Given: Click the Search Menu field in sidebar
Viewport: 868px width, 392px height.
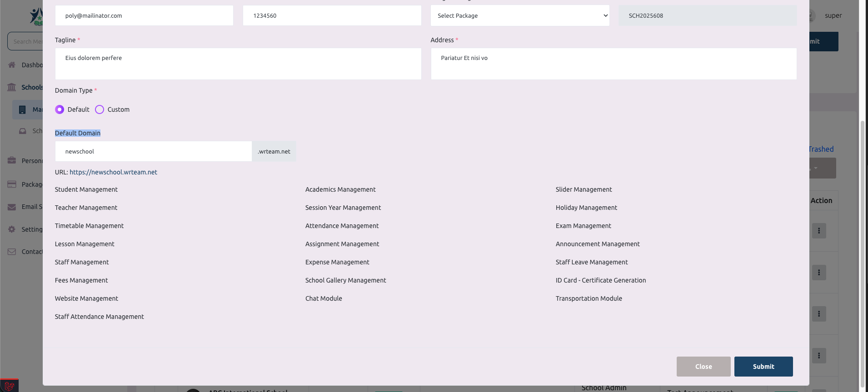Looking at the screenshot, I should click(x=25, y=41).
